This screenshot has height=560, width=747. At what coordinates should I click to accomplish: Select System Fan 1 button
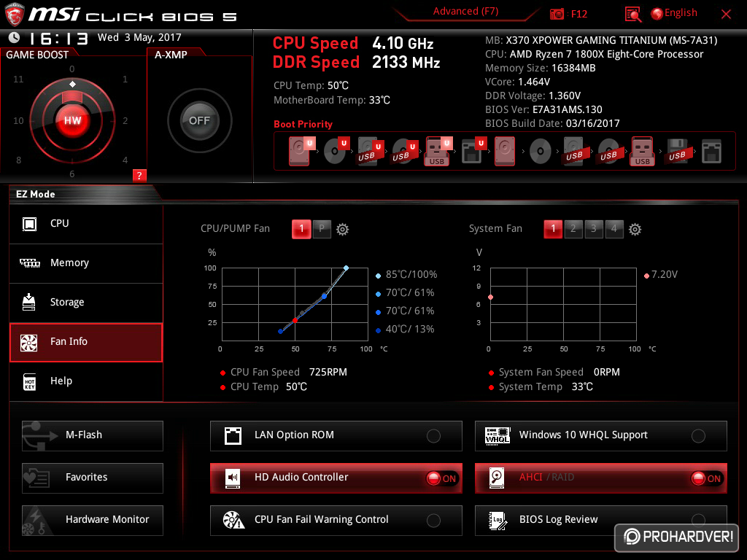point(553,229)
